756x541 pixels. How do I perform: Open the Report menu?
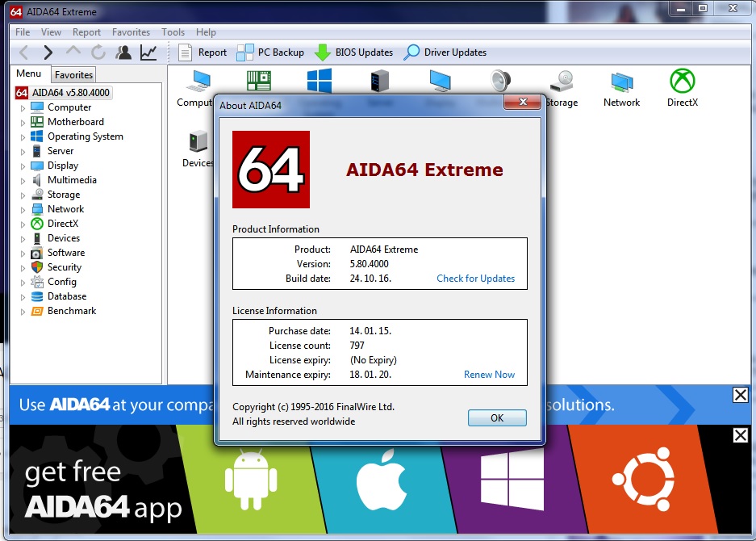click(x=86, y=31)
